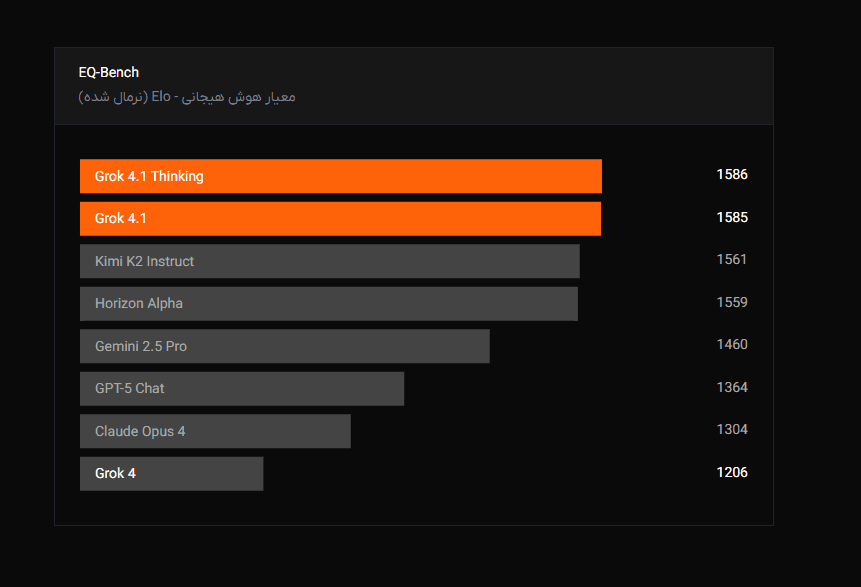The height and width of the screenshot is (587, 861).
Task: Click the Persian Elo subtitle text
Action: click(187, 97)
